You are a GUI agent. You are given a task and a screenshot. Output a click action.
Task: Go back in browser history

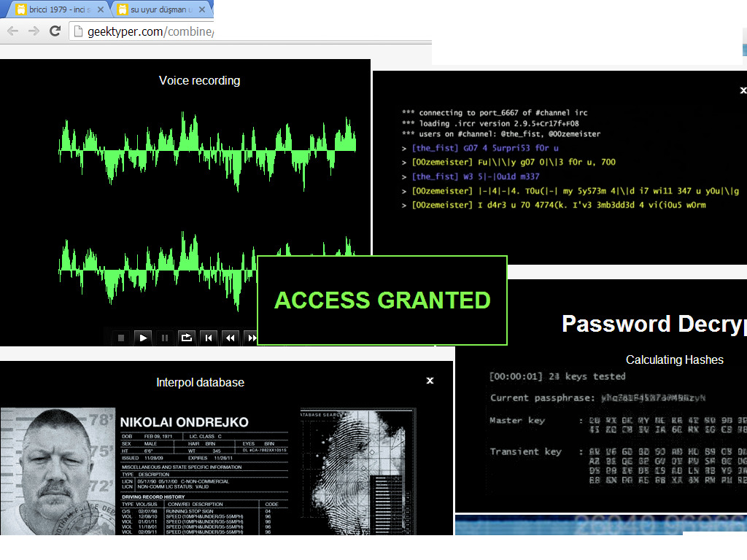13,31
